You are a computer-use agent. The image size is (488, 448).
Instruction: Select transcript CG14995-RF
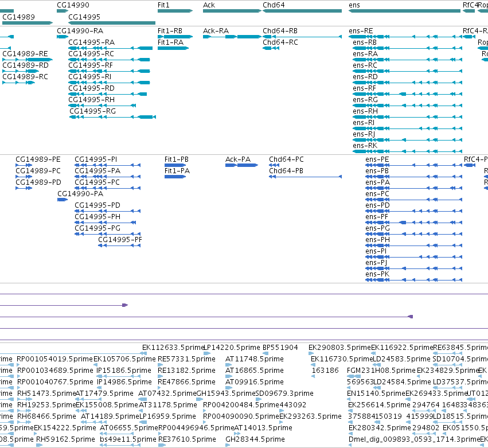91,65
